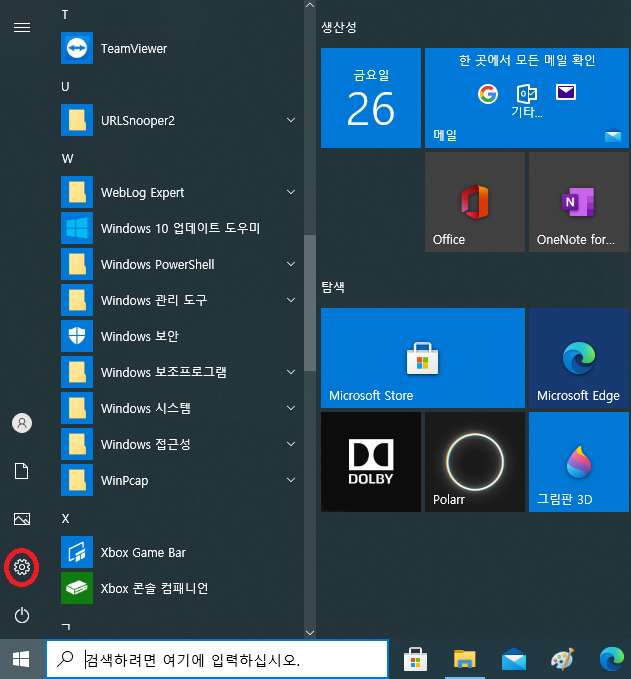Open the Paint palette icon on taskbar
This screenshot has width=631, height=679.
click(x=563, y=659)
